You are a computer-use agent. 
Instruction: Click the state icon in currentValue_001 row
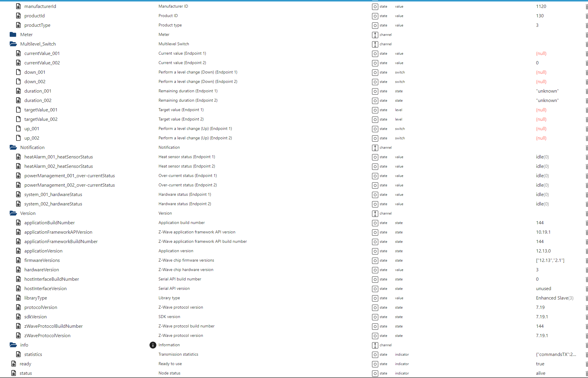pyautogui.click(x=375, y=53)
